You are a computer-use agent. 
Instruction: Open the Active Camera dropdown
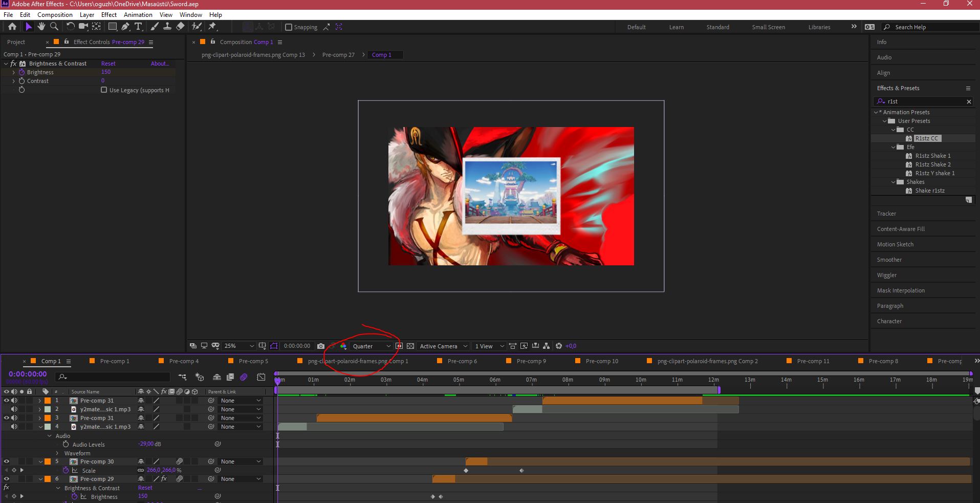(x=443, y=346)
